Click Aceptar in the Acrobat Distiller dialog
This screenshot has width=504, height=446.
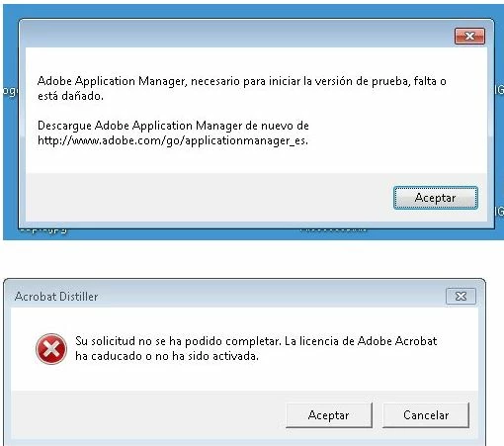pos(329,415)
